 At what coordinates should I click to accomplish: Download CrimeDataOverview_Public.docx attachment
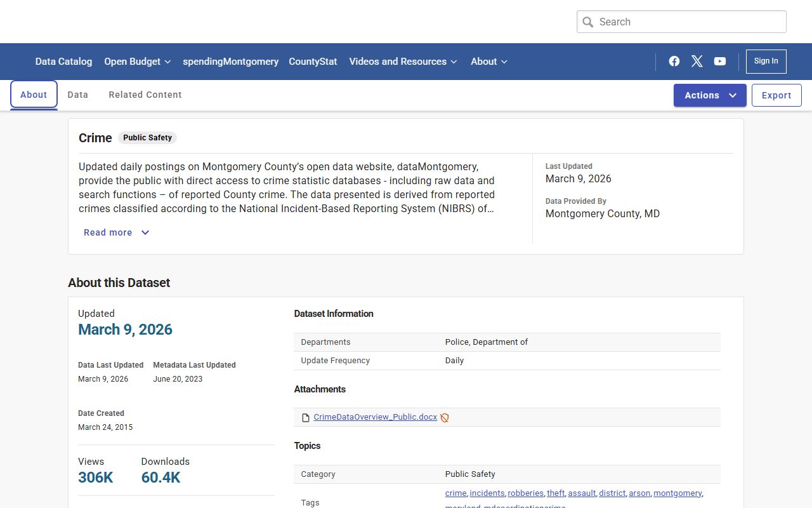click(x=376, y=417)
